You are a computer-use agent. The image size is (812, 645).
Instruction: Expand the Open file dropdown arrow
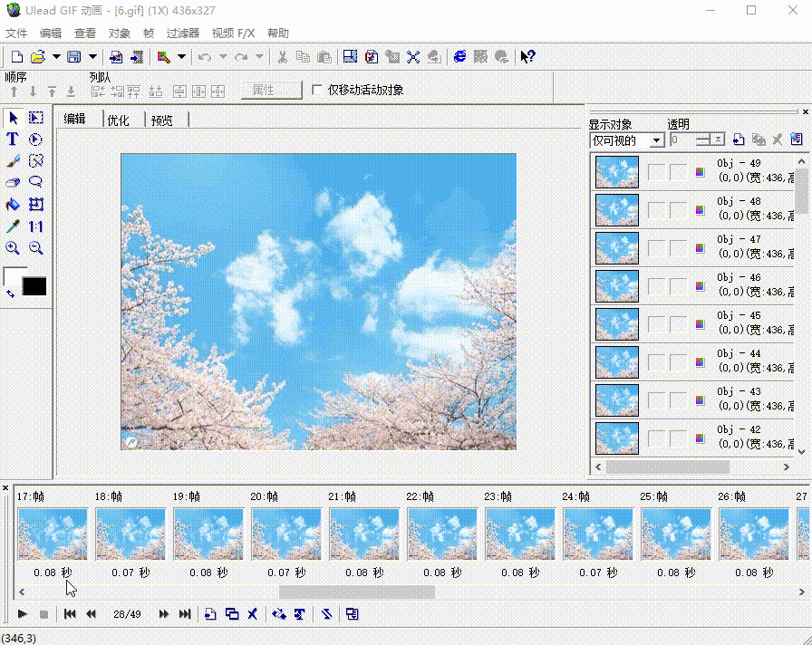56,56
